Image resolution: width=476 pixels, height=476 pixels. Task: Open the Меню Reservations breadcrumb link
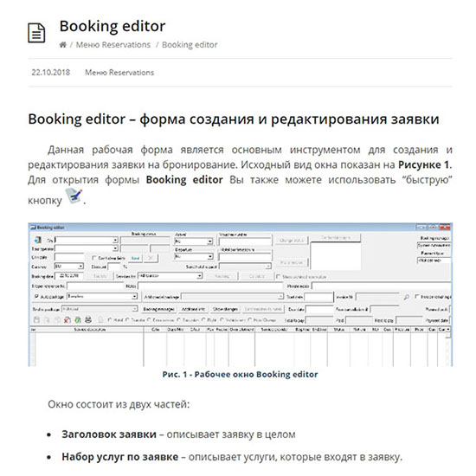pos(113,45)
